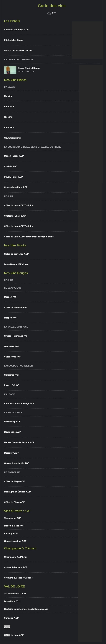Image resolution: width=106 pixels, height=644 pixels.
Task: Select the Carte des vins title
Action: point(52,6)
